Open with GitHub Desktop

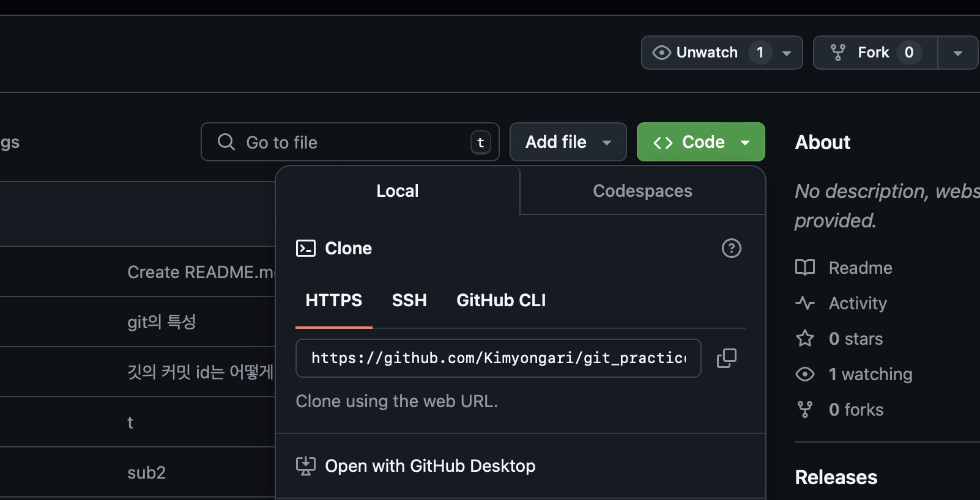coord(430,466)
